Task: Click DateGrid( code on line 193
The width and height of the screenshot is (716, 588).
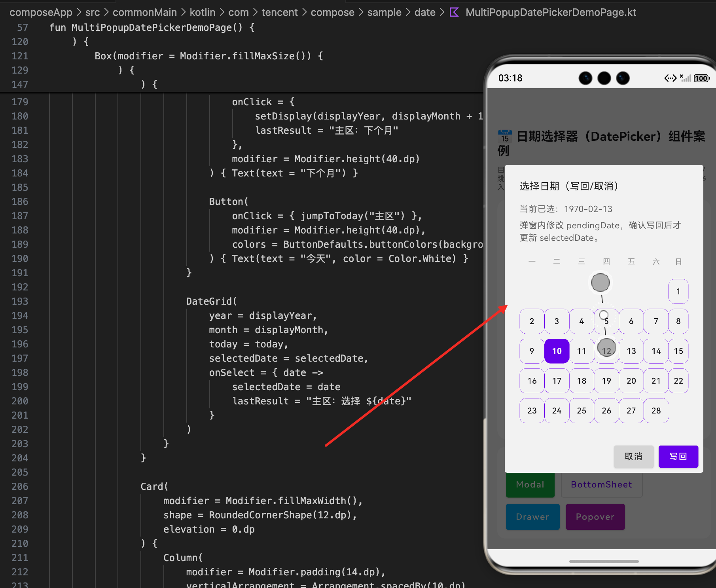Action: (212, 301)
